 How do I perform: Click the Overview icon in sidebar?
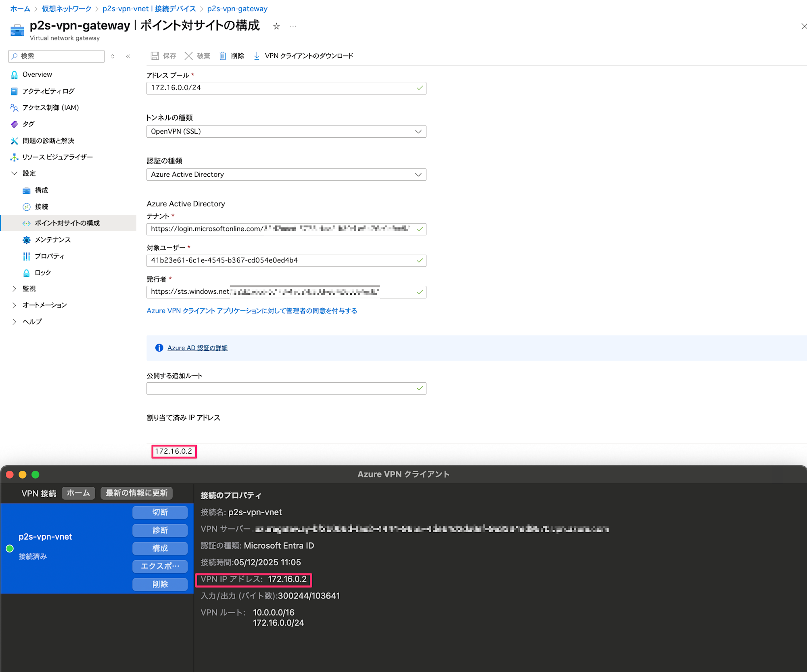pyautogui.click(x=14, y=75)
